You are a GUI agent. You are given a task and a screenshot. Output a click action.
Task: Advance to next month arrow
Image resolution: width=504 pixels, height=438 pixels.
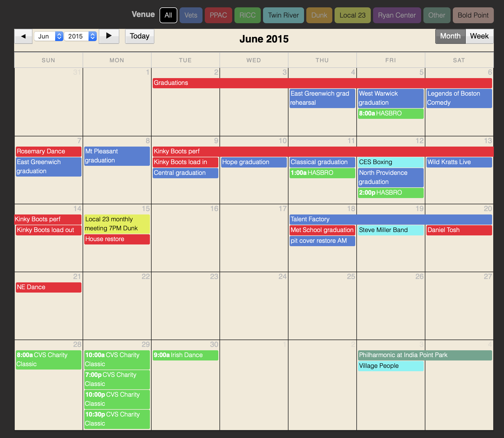[109, 36]
